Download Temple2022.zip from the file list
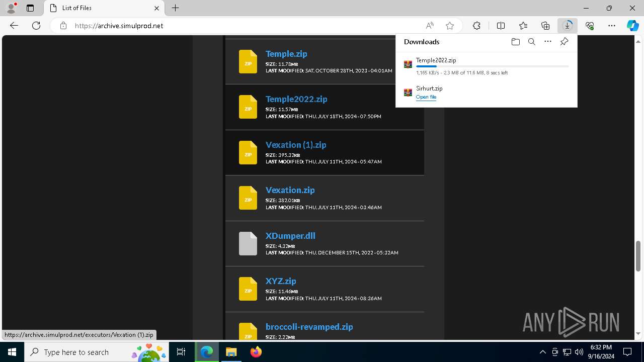This screenshot has height=362, width=644. 296,99
